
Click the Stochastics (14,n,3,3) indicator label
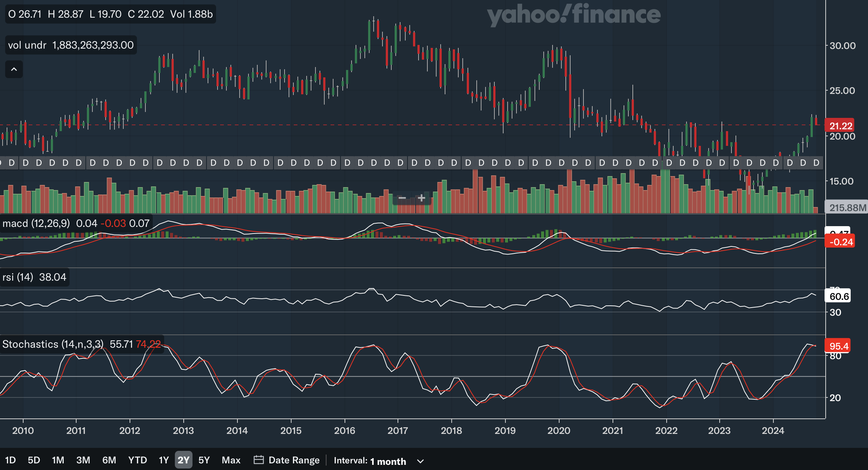53,344
